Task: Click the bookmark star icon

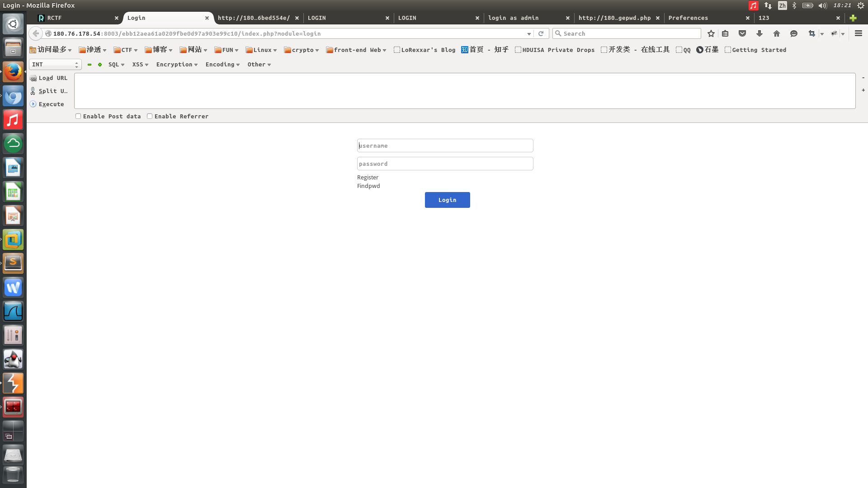Action: pyautogui.click(x=711, y=33)
